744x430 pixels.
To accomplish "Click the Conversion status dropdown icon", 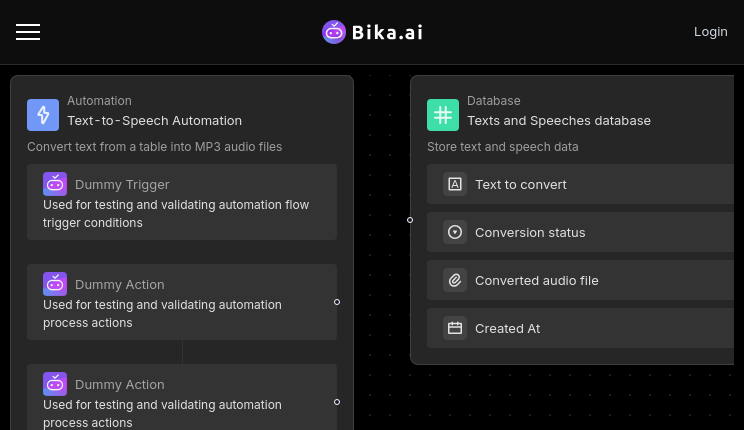I will pyautogui.click(x=455, y=232).
